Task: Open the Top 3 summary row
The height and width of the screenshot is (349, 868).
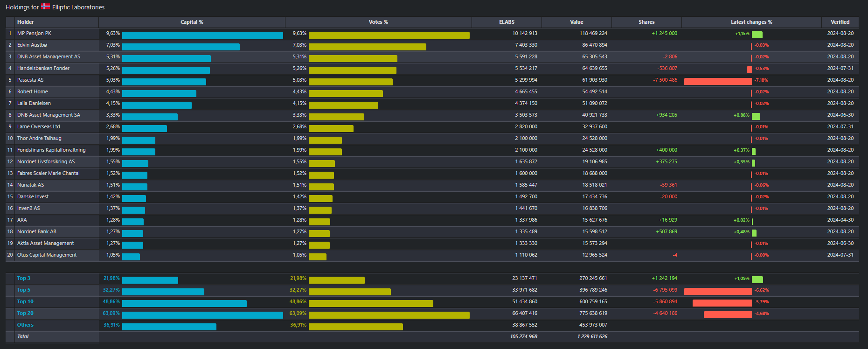Action: pos(24,279)
